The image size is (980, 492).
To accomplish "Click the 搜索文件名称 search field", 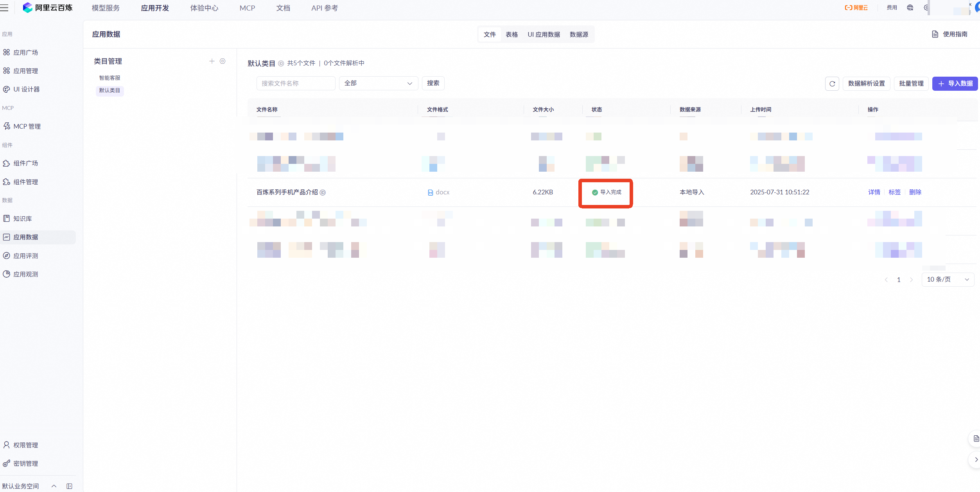I will (x=296, y=83).
